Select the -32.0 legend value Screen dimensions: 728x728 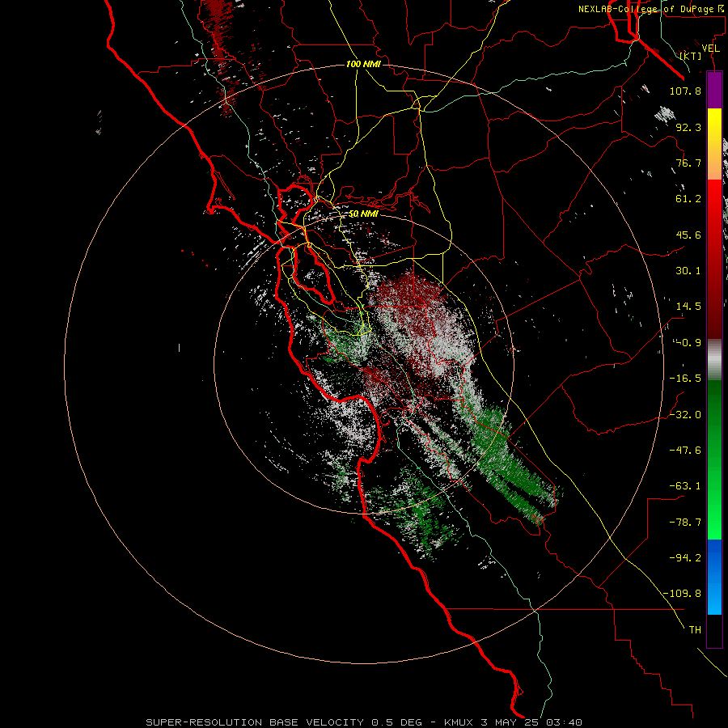pos(685,415)
